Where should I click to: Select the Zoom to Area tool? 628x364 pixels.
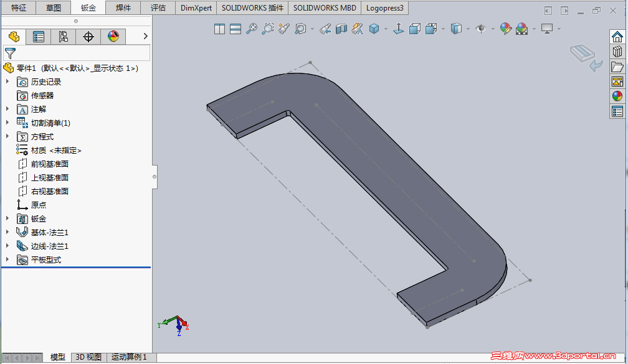(268, 29)
